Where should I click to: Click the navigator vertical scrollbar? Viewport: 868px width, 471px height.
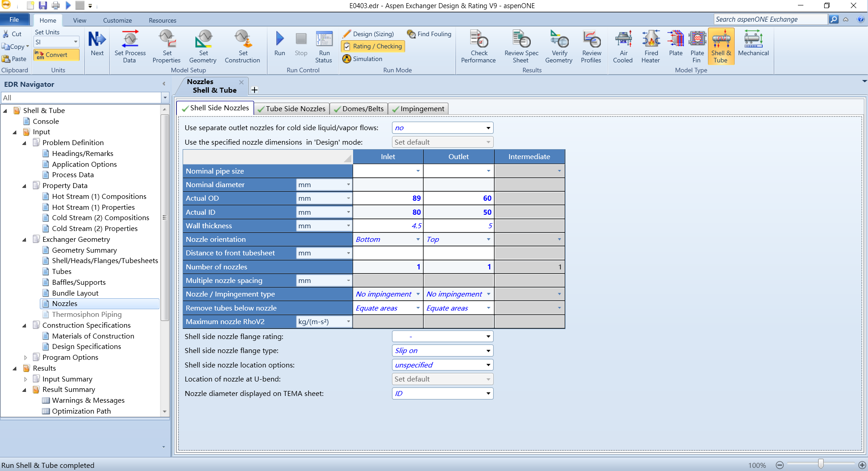click(165, 217)
